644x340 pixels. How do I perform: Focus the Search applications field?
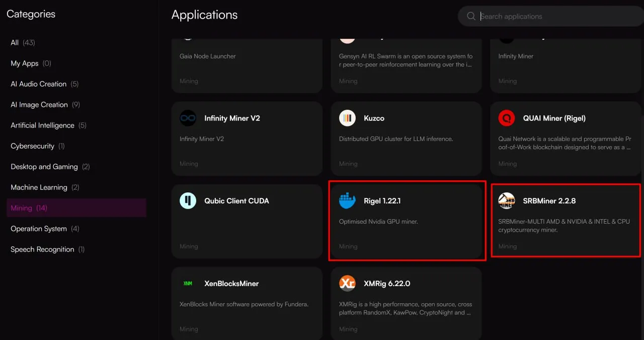(x=550, y=17)
